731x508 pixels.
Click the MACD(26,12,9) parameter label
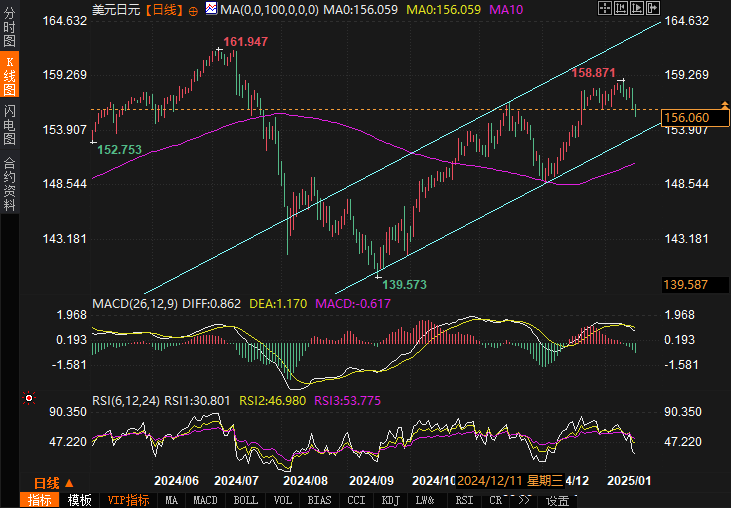(x=135, y=304)
